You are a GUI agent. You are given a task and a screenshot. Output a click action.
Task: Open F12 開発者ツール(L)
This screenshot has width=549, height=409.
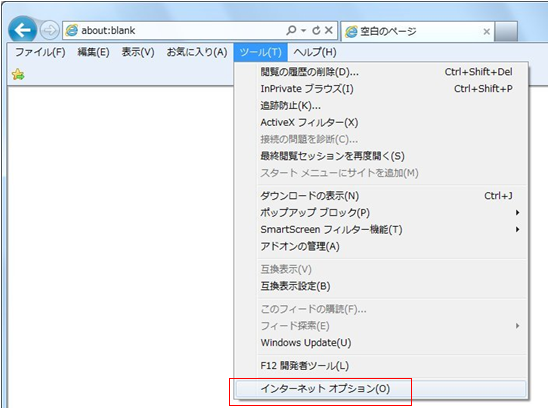click(x=381, y=366)
